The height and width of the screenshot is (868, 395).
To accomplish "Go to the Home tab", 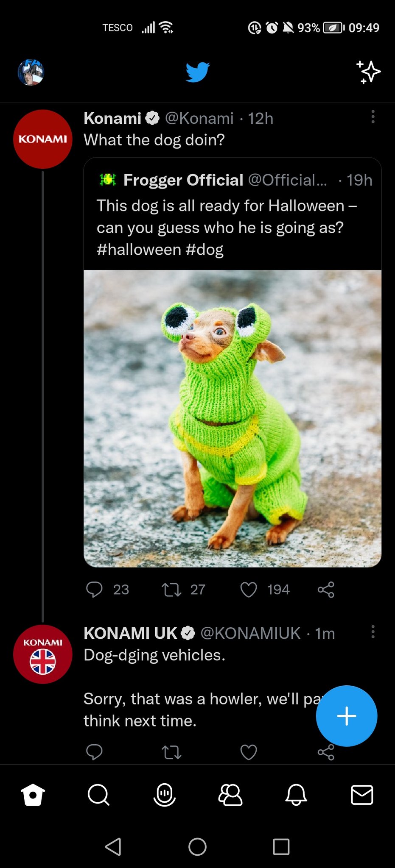I will point(33,795).
